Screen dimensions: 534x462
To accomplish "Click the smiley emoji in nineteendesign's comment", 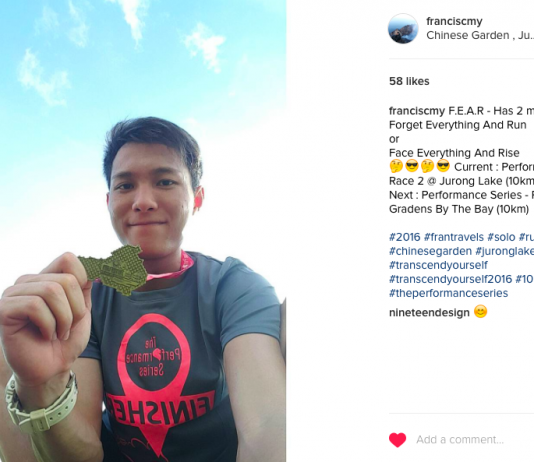I will (481, 312).
